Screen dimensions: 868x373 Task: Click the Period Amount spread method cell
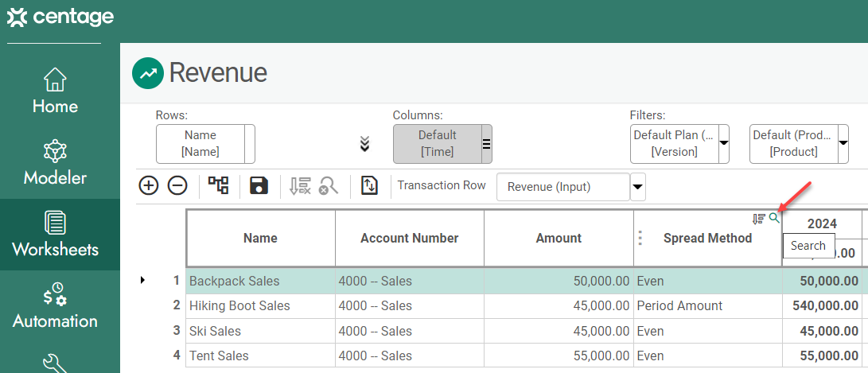click(x=707, y=306)
